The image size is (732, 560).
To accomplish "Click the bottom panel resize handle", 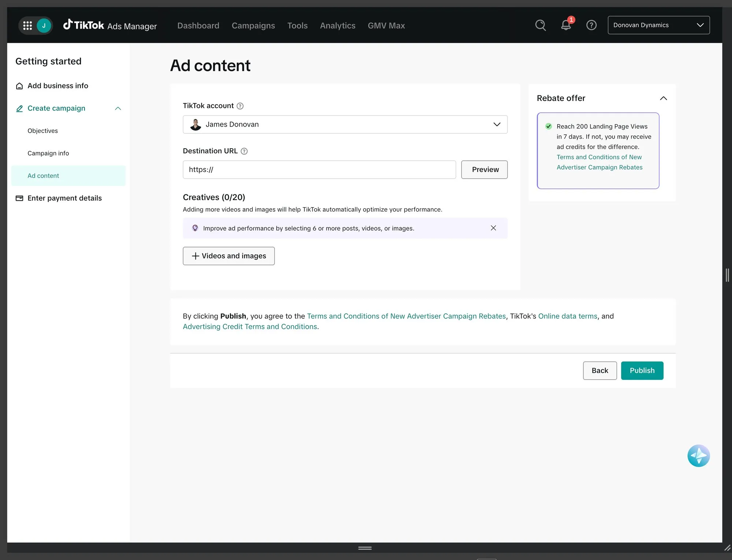I will (x=365, y=548).
